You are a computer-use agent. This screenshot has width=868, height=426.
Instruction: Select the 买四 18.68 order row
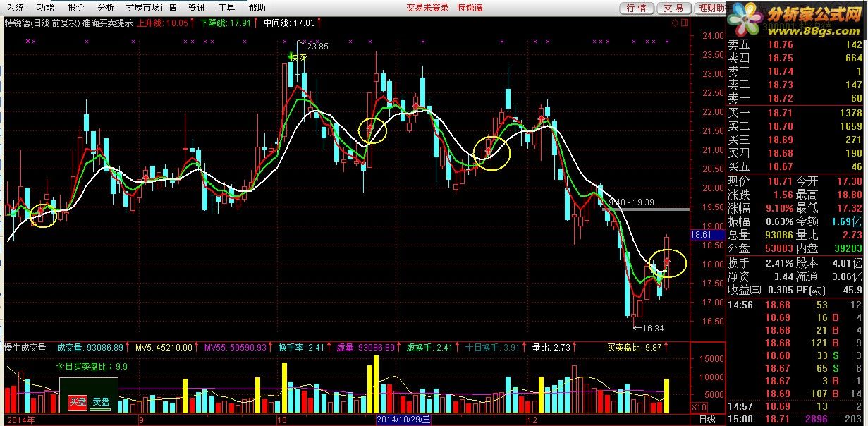[x=795, y=153]
